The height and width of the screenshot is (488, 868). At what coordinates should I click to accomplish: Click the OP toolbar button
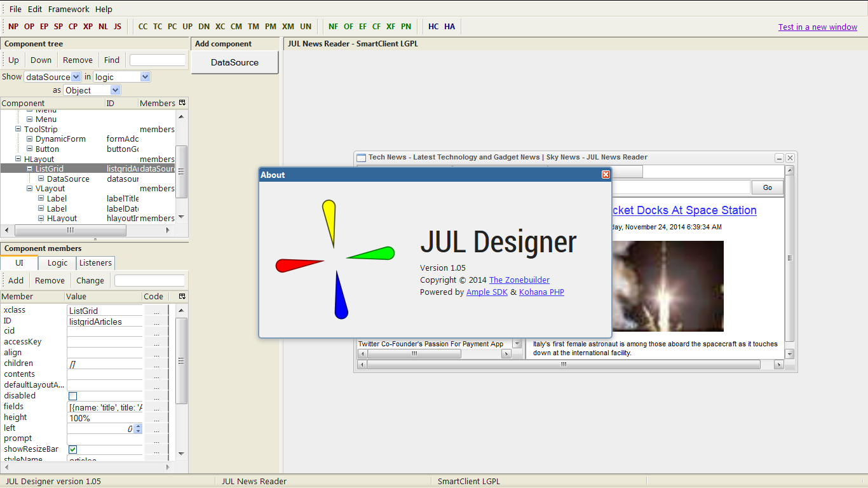(29, 26)
